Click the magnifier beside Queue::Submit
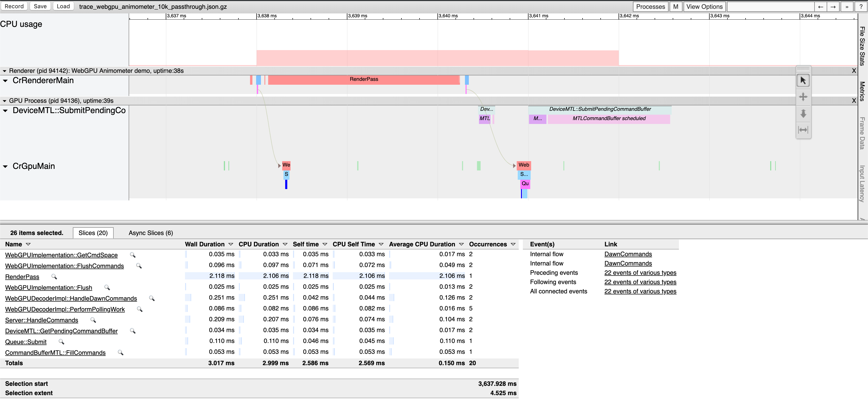 (61, 342)
